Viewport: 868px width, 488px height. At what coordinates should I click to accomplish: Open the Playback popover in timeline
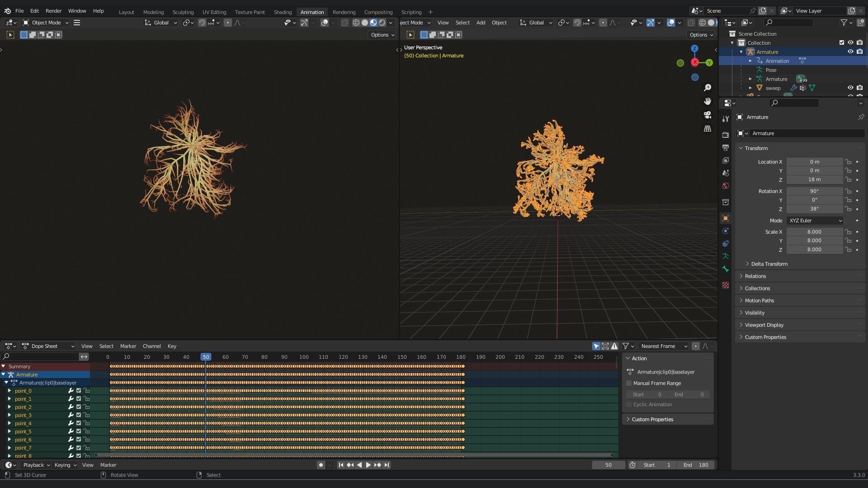[x=36, y=465]
